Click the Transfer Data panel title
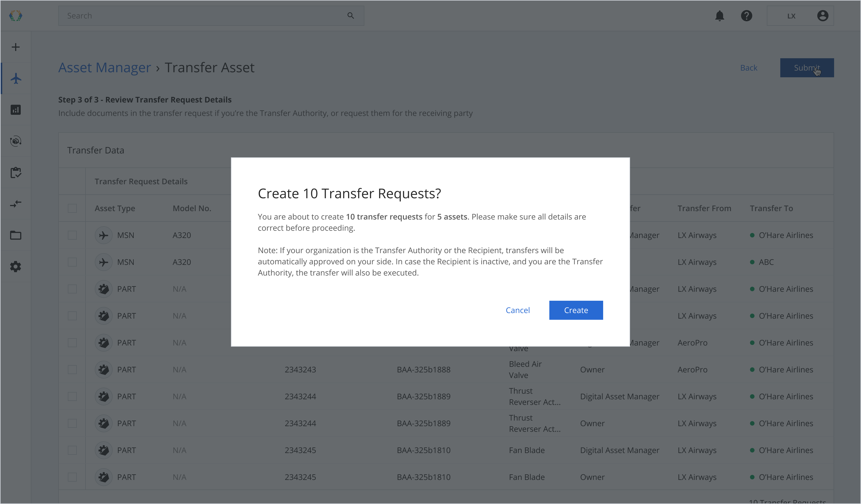 coord(95,150)
